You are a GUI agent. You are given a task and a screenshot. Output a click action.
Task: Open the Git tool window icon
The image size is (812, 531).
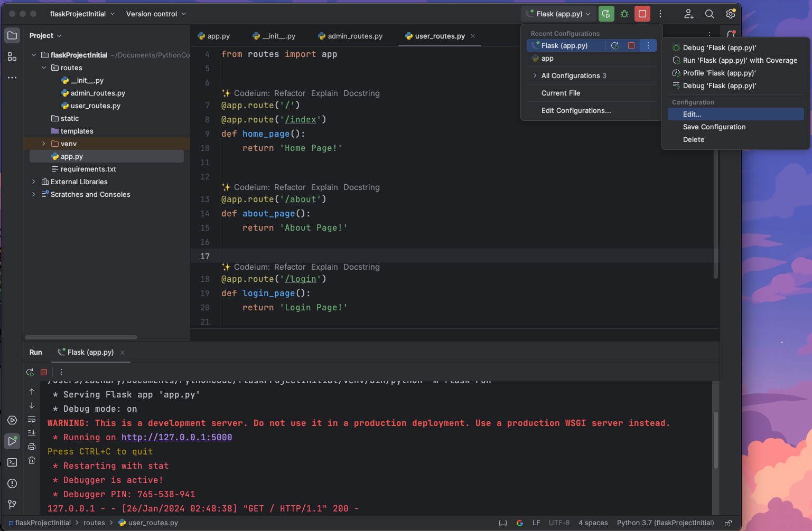pos(12,505)
